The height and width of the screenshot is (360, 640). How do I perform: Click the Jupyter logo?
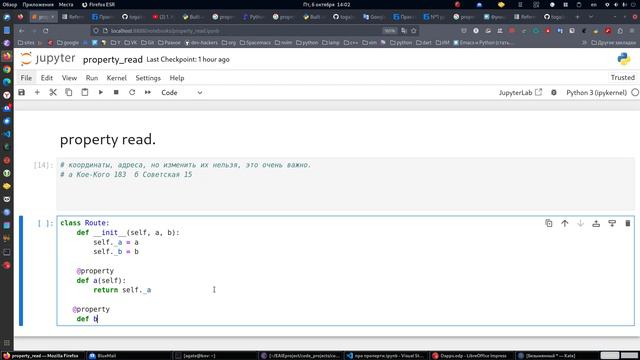(x=48, y=59)
